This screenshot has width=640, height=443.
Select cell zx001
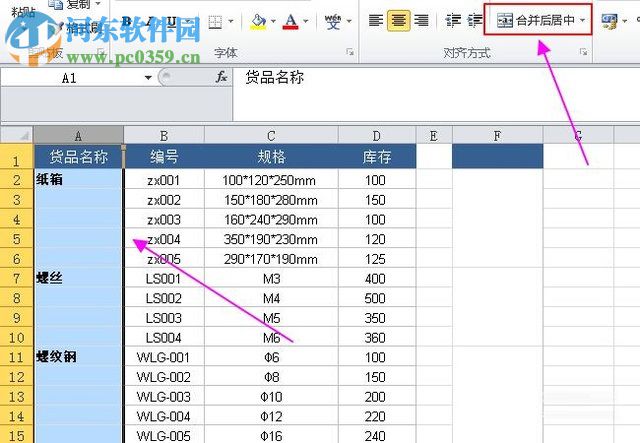[164, 180]
